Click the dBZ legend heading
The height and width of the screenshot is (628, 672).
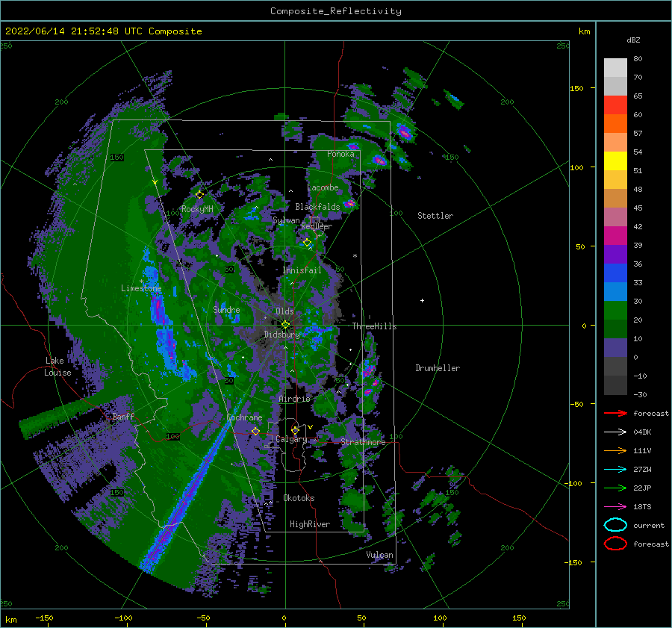point(633,40)
